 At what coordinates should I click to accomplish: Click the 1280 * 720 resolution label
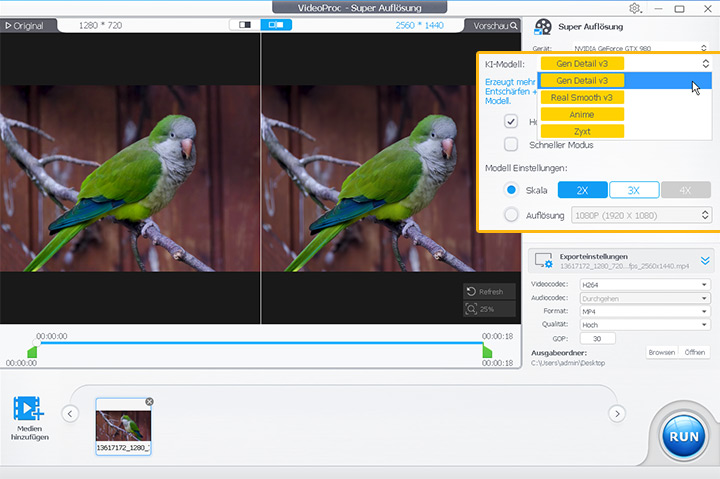pos(101,26)
